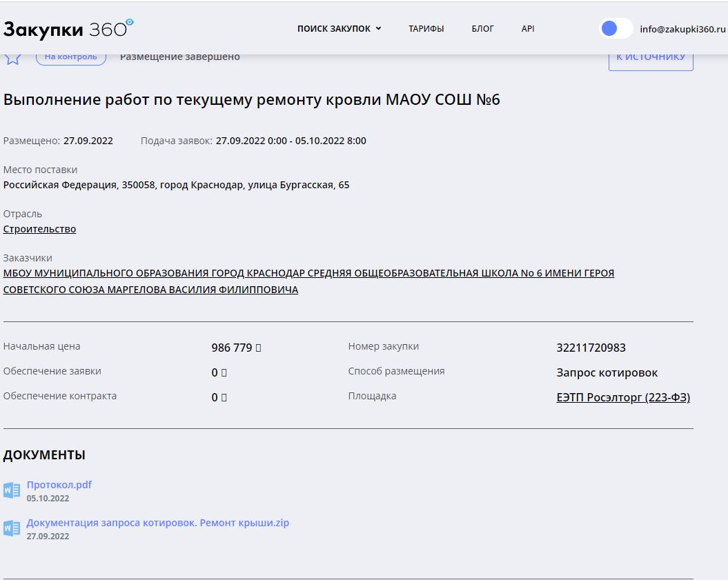Image resolution: width=728 pixels, height=580 pixels.
Task: Click the tender title about ремонт кровли
Action: (x=251, y=100)
